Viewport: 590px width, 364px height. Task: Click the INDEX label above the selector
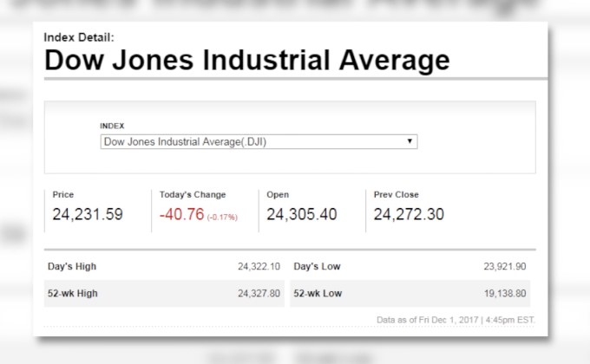[112, 126]
